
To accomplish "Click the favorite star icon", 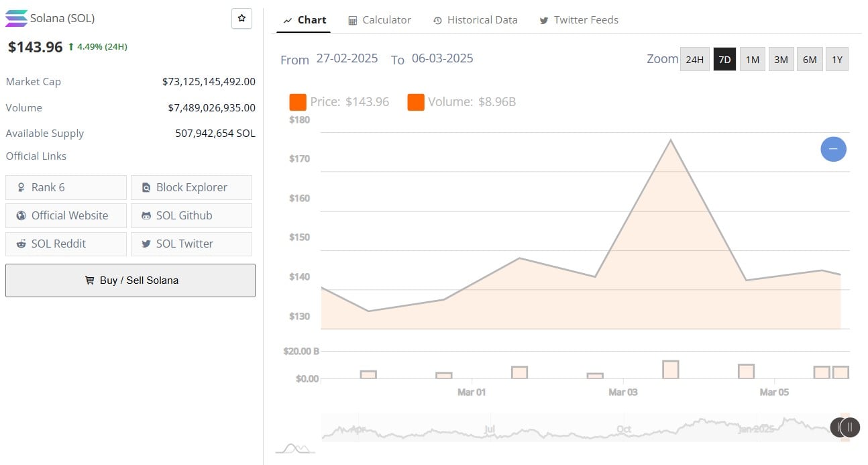I will coord(241,19).
